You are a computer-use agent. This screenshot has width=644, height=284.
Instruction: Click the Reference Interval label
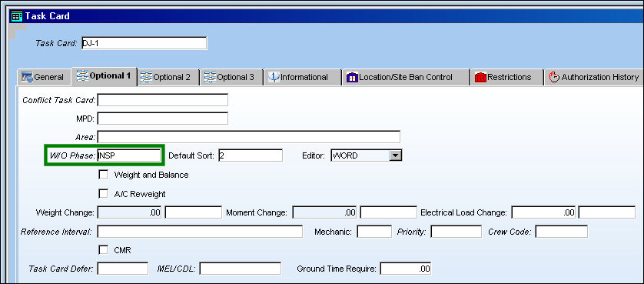tap(56, 232)
